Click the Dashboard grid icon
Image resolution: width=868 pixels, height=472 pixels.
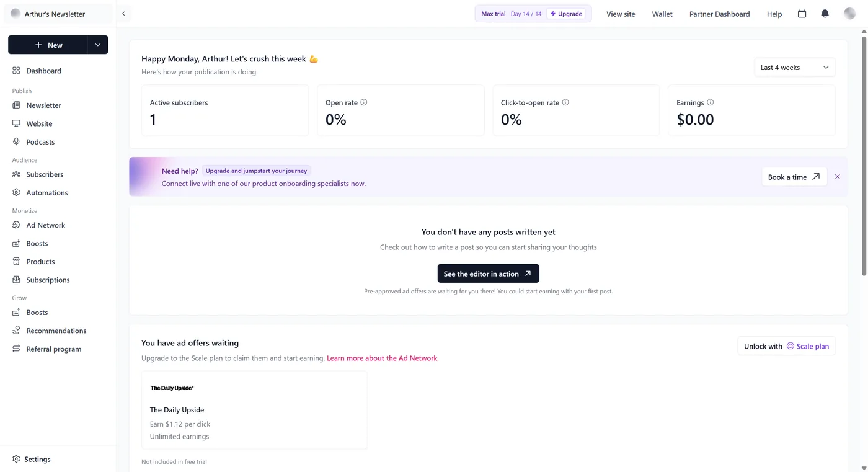(16, 71)
